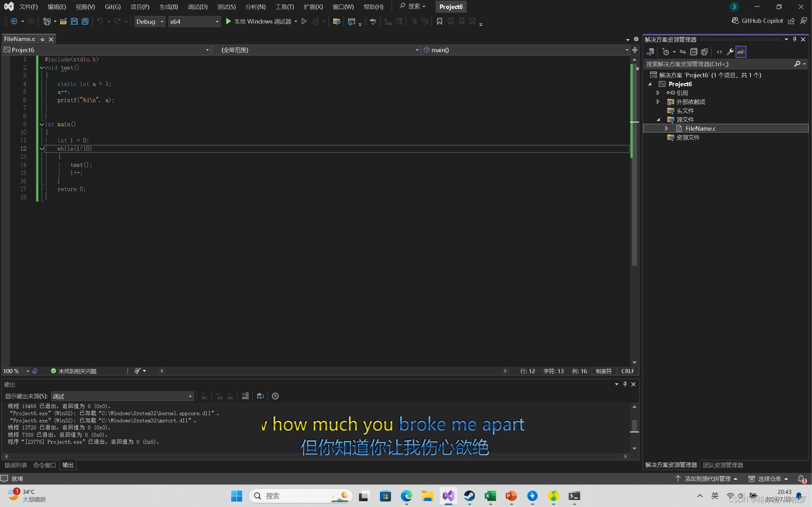The height and width of the screenshot is (507, 812).
Task: Expand the 引用 tree node
Action: click(658, 93)
